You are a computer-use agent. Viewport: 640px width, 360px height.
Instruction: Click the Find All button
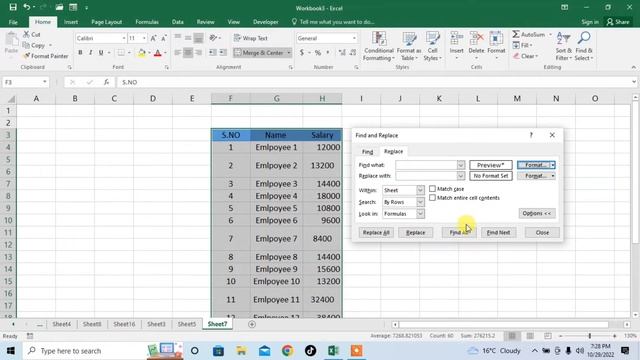tap(459, 232)
